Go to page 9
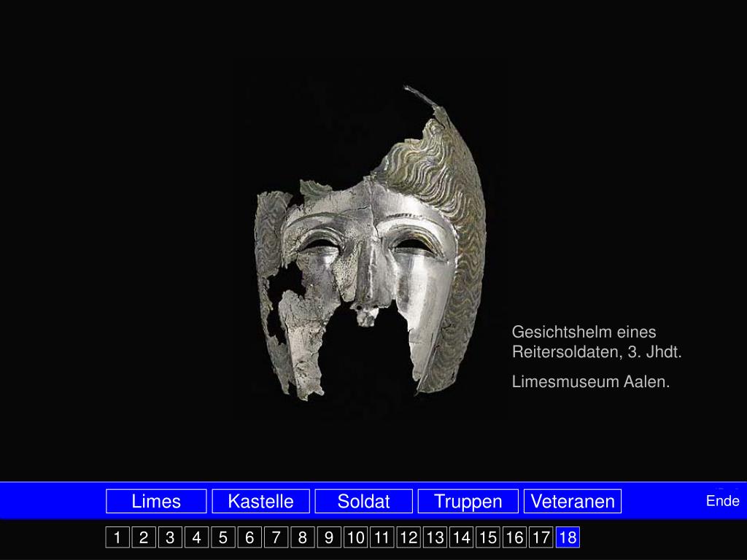 329,537
